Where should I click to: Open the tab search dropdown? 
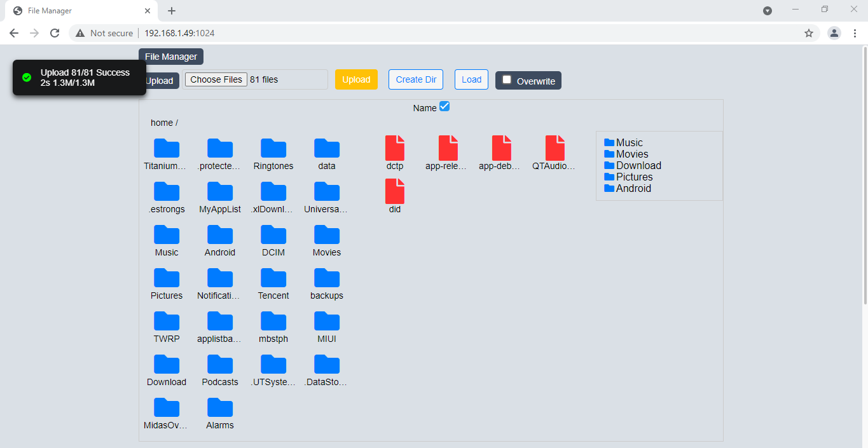click(768, 11)
